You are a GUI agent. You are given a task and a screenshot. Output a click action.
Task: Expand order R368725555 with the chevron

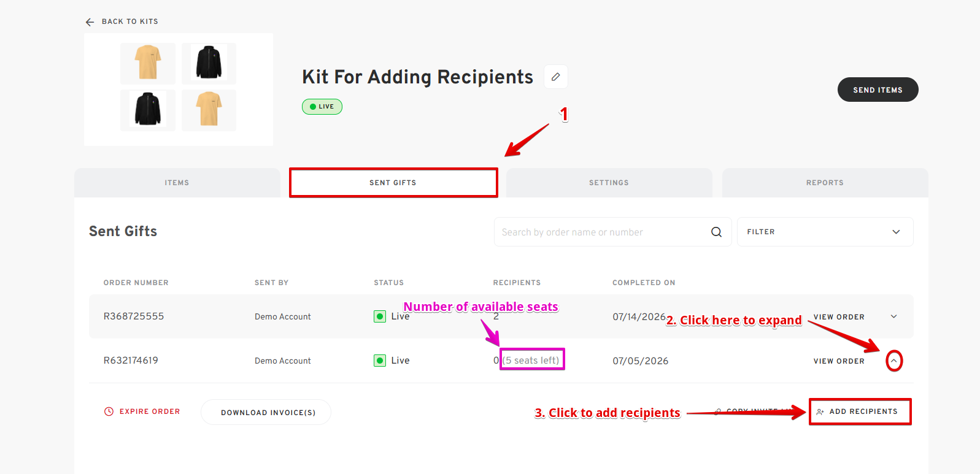pos(894,316)
